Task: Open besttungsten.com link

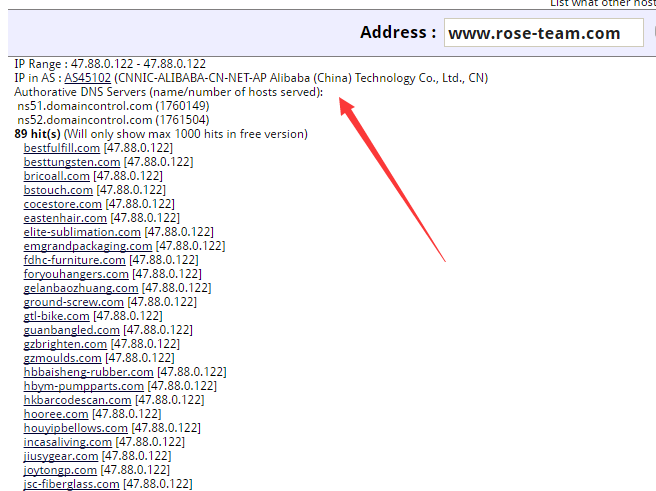Action: (x=72, y=162)
